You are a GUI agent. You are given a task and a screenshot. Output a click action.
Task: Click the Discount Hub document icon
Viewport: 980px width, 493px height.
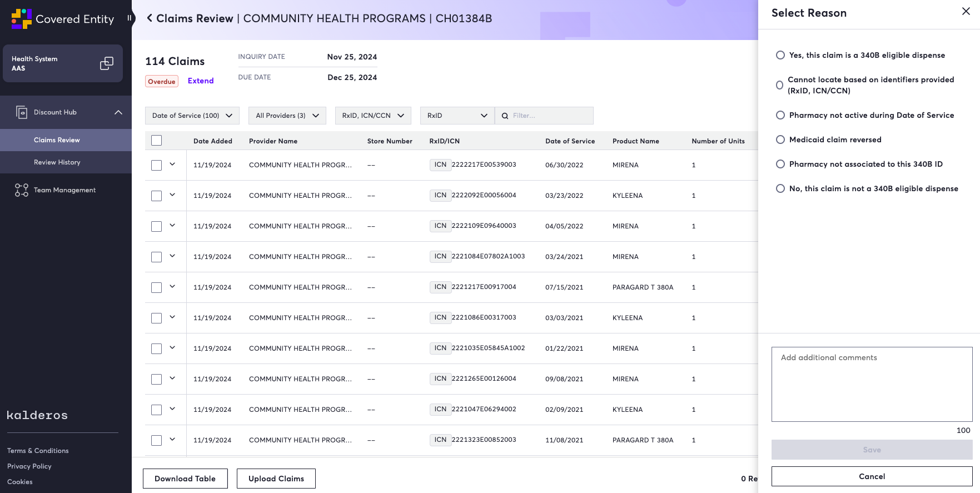tap(22, 112)
